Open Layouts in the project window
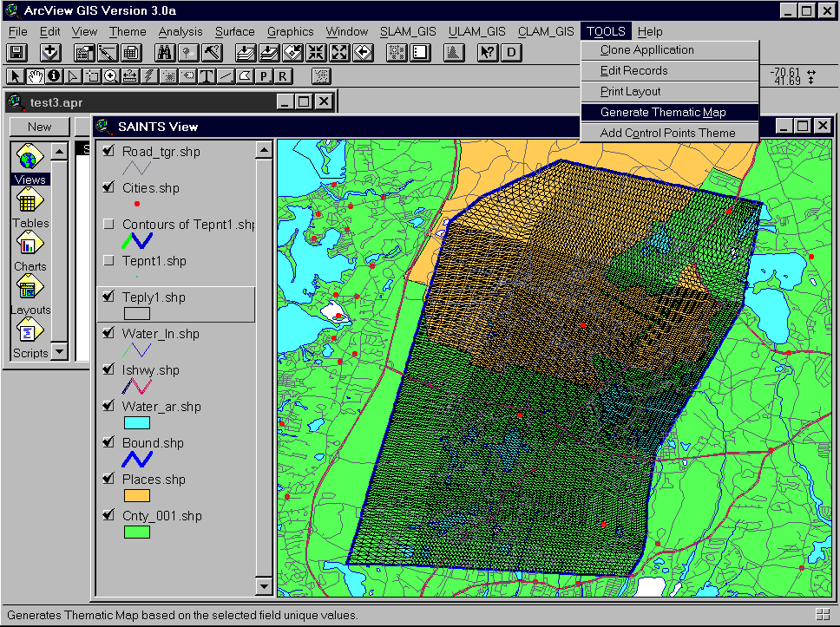Screen dimensions: 840x627 pos(30,295)
